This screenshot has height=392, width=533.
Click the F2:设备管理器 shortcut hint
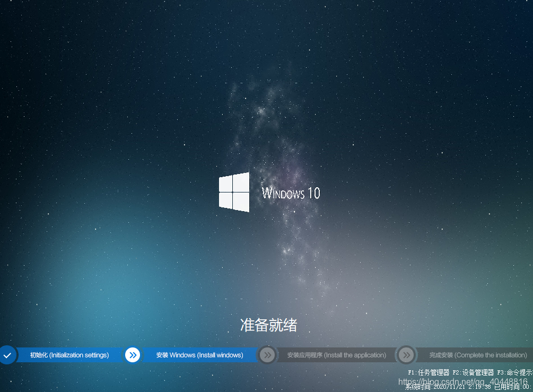click(x=473, y=372)
